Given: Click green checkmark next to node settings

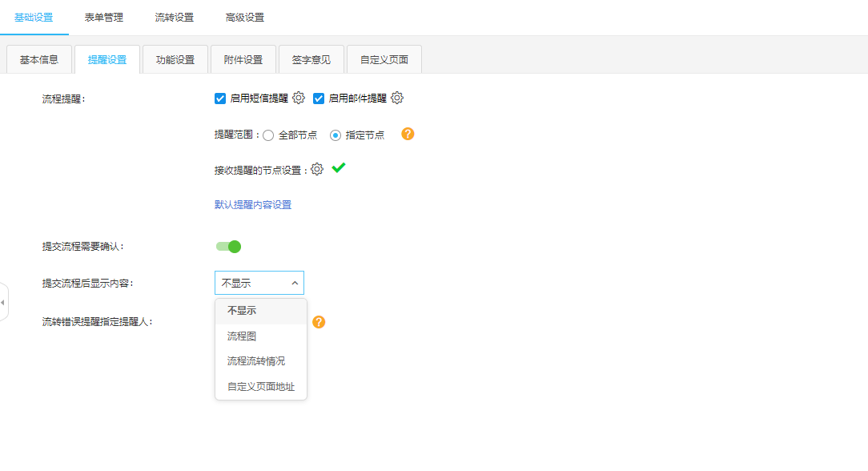Looking at the screenshot, I should pyautogui.click(x=339, y=168).
